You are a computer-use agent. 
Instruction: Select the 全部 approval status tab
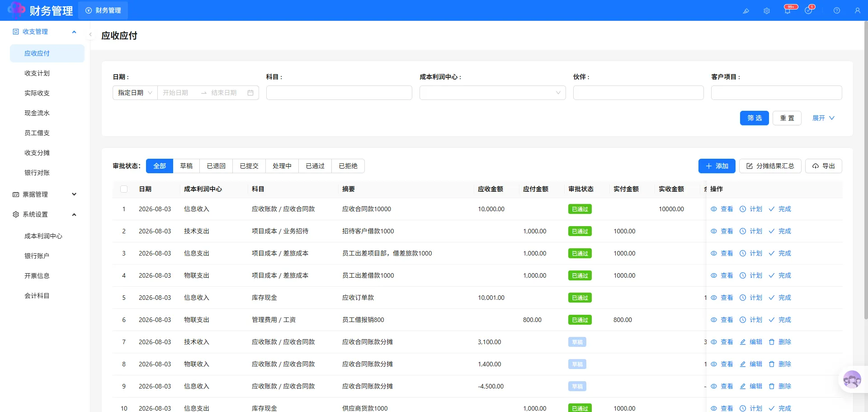[x=160, y=166]
